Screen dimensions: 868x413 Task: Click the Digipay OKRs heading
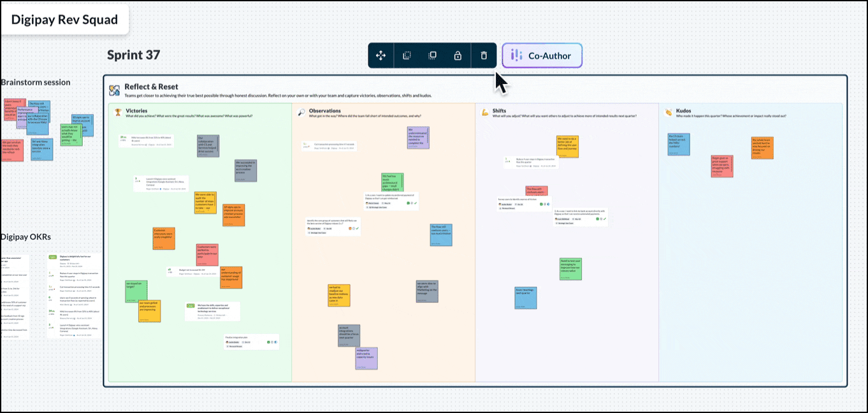[x=25, y=237]
